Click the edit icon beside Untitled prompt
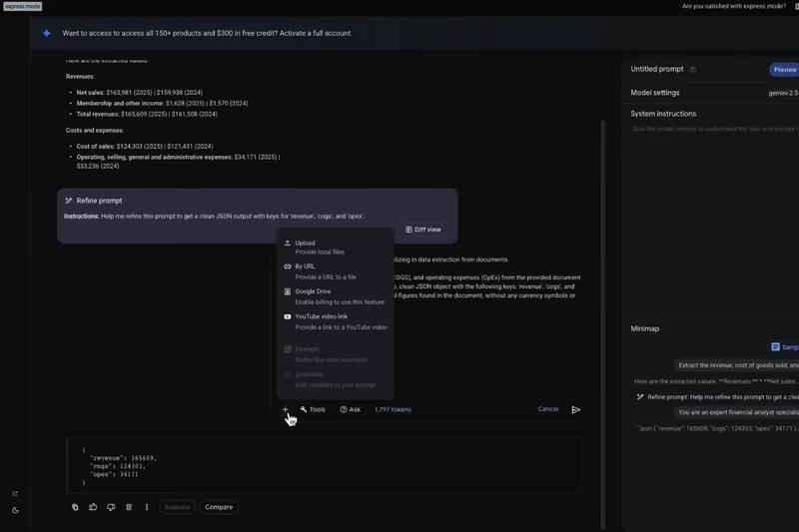Viewport: 799px width, 532px height. pyautogui.click(x=693, y=70)
